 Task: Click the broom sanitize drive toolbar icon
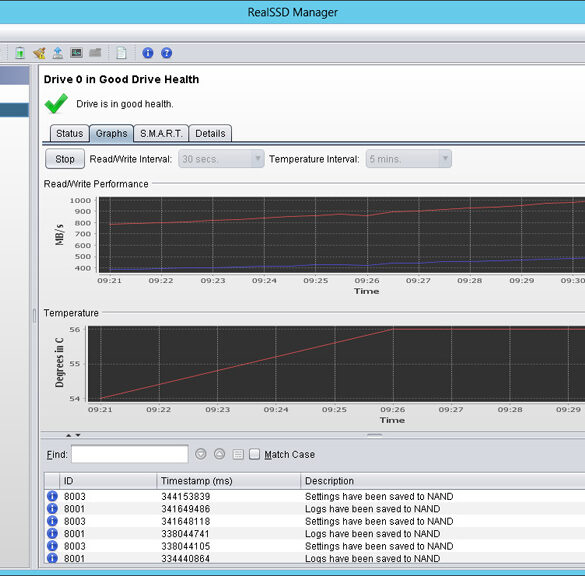tap(39, 53)
